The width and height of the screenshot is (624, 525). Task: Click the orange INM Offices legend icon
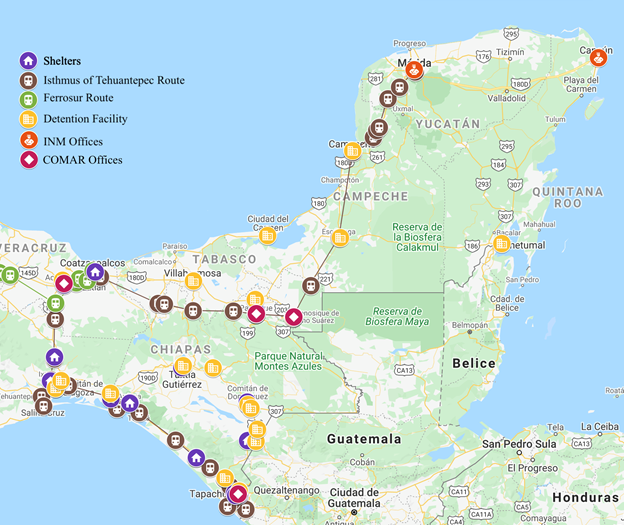pos(28,141)
